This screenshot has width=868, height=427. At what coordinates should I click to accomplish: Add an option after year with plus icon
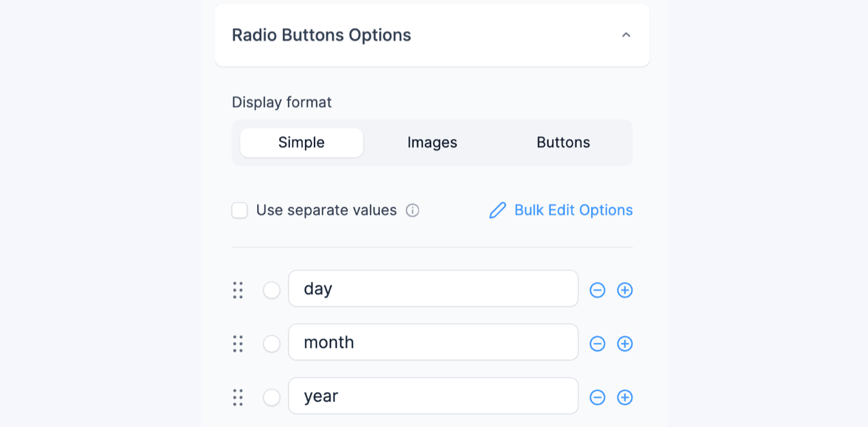pos(625,398)
